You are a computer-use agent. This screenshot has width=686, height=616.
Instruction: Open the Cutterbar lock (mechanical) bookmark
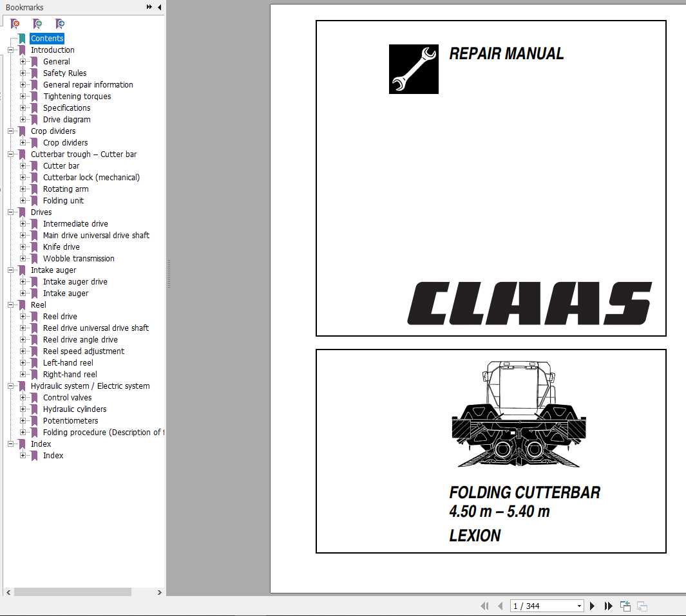pos(91,178)
